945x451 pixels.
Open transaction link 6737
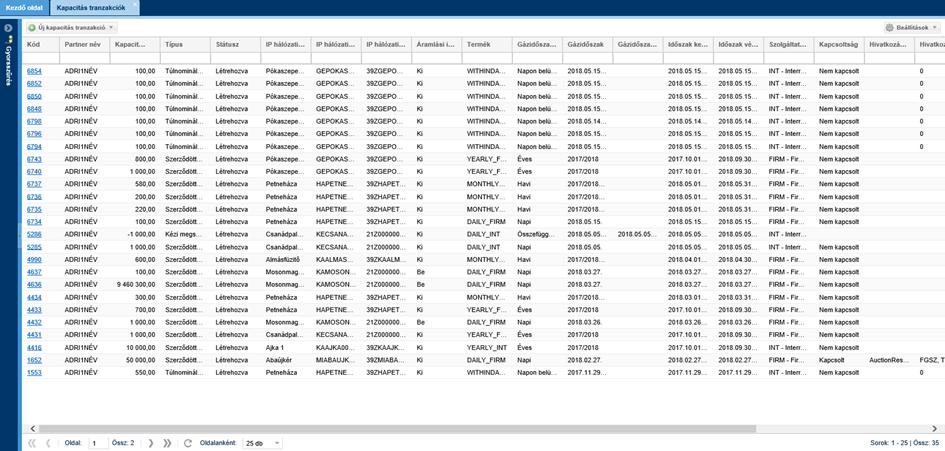tap(34, 184)
